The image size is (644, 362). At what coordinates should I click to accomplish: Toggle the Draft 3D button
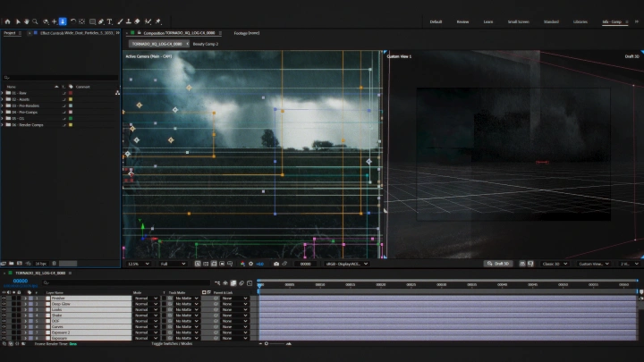pos(498,264)
